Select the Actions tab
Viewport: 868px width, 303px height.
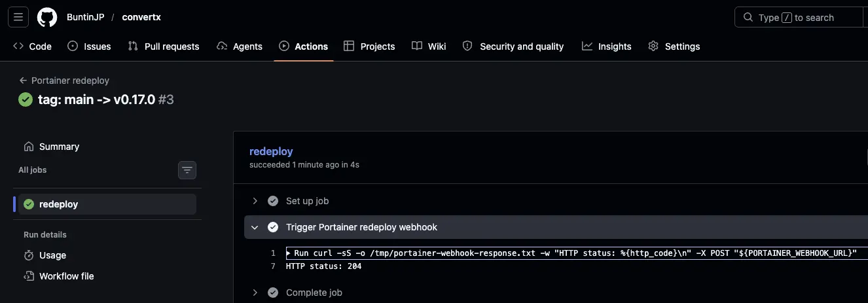(303, 46)
